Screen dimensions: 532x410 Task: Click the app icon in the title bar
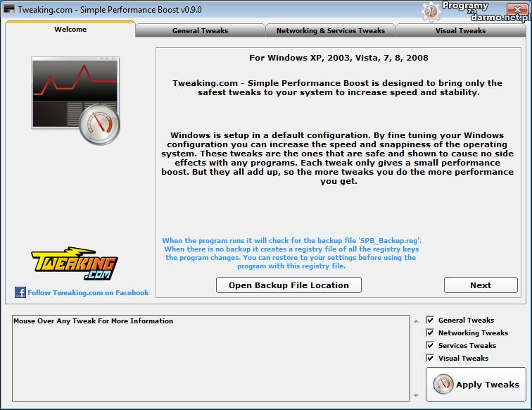pos(10,9)
